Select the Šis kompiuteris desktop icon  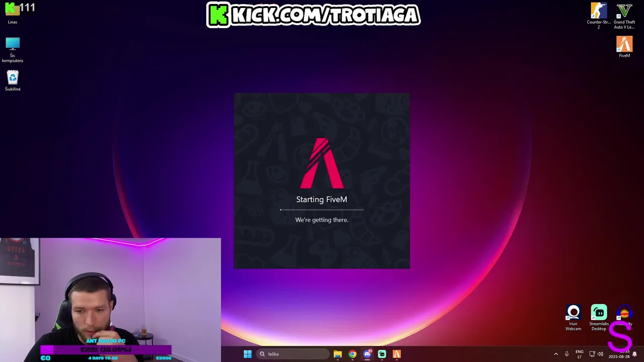(x=13, y=50)
